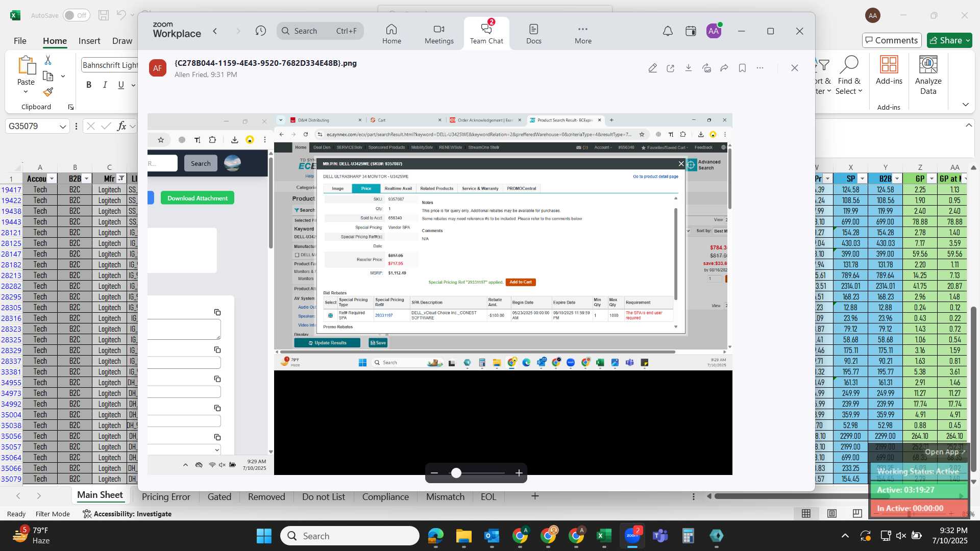Image resolution: width=980 pixels, height=551 pixels.
Task: Open Windows Start menu
Action: point(264,536)
